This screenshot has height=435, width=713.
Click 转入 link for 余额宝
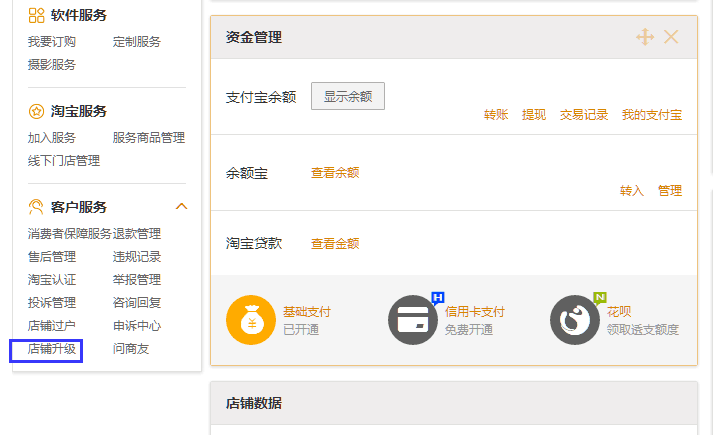632,190
